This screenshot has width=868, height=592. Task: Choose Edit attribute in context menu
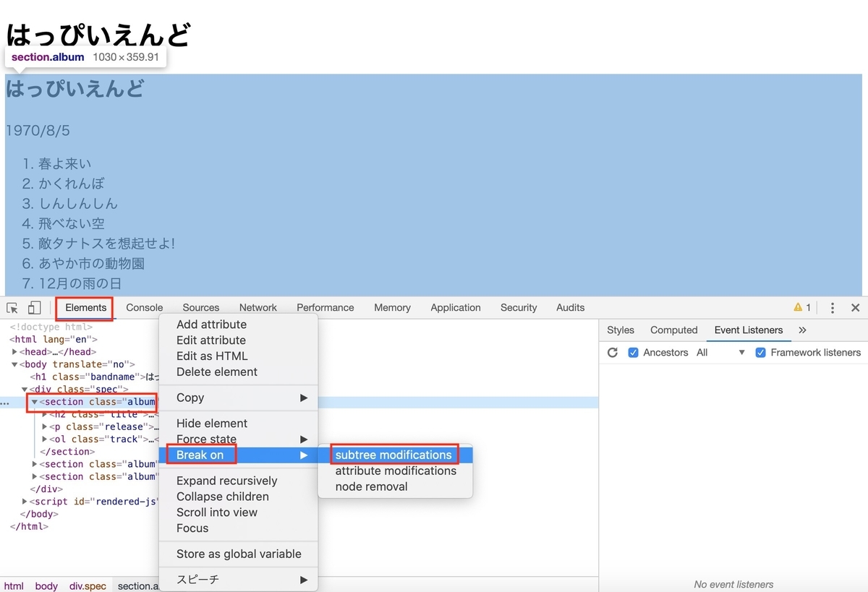(239, 340)
